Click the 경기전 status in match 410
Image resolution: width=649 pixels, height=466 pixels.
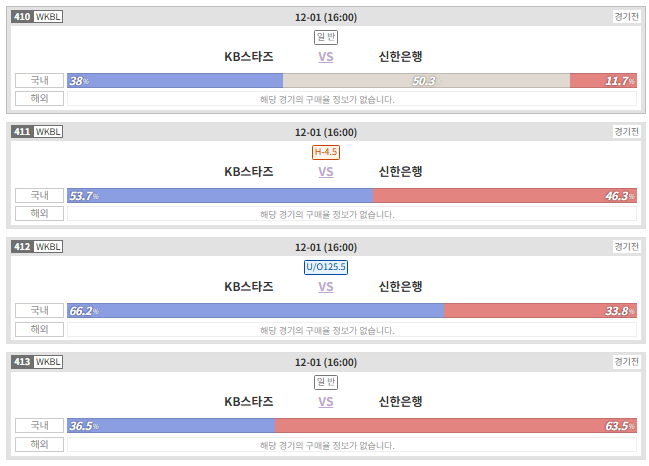click(x=627, y=17)
